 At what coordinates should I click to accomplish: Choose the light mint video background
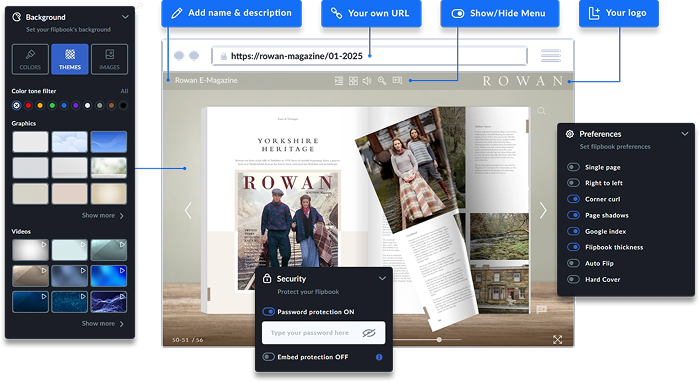(x=70, y=250)
